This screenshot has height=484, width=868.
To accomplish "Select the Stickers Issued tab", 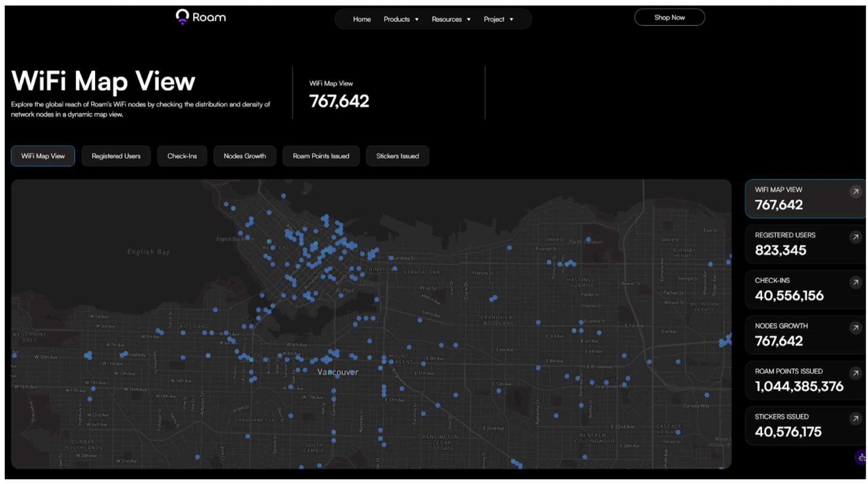I will [x=397, y=156].
